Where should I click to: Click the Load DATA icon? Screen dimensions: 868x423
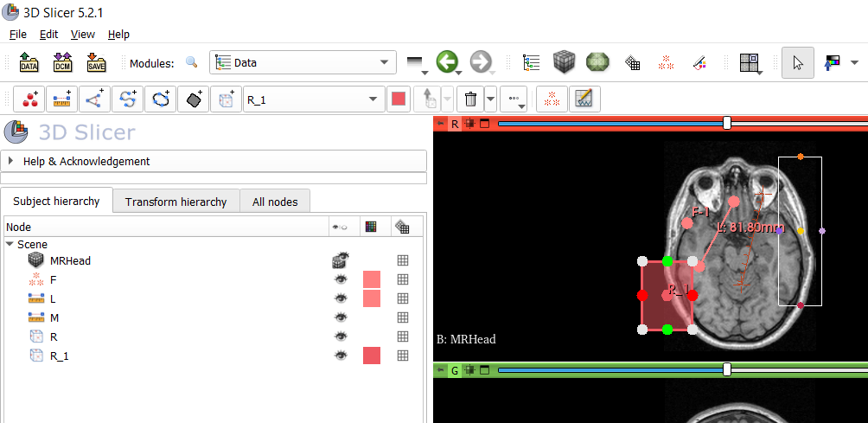click(x=29, y=62)
